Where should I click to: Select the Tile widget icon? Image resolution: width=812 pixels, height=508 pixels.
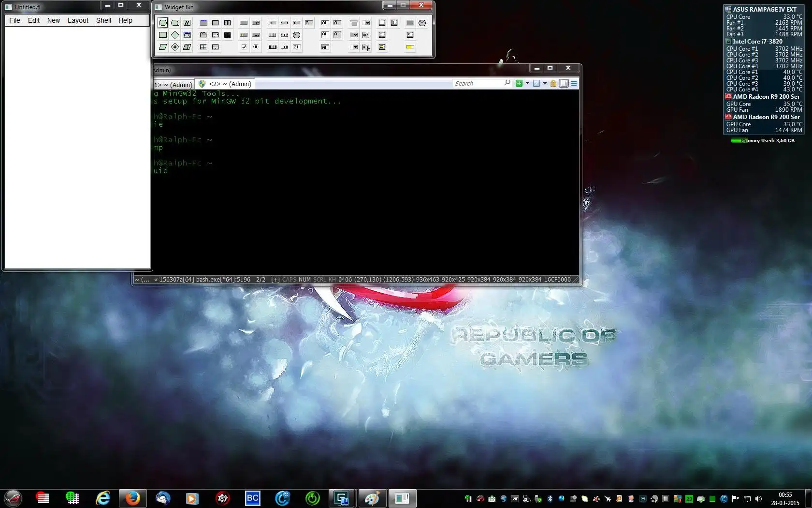pos(203,47)
